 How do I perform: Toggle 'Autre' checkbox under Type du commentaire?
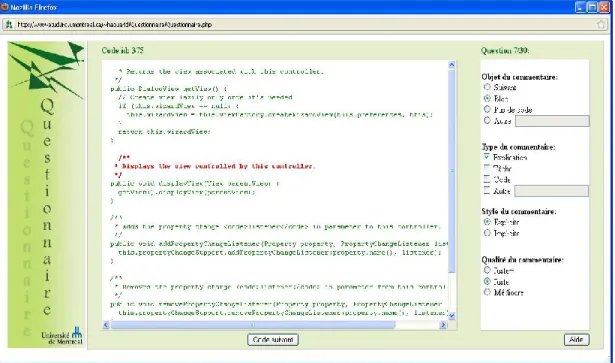(487, 191)
